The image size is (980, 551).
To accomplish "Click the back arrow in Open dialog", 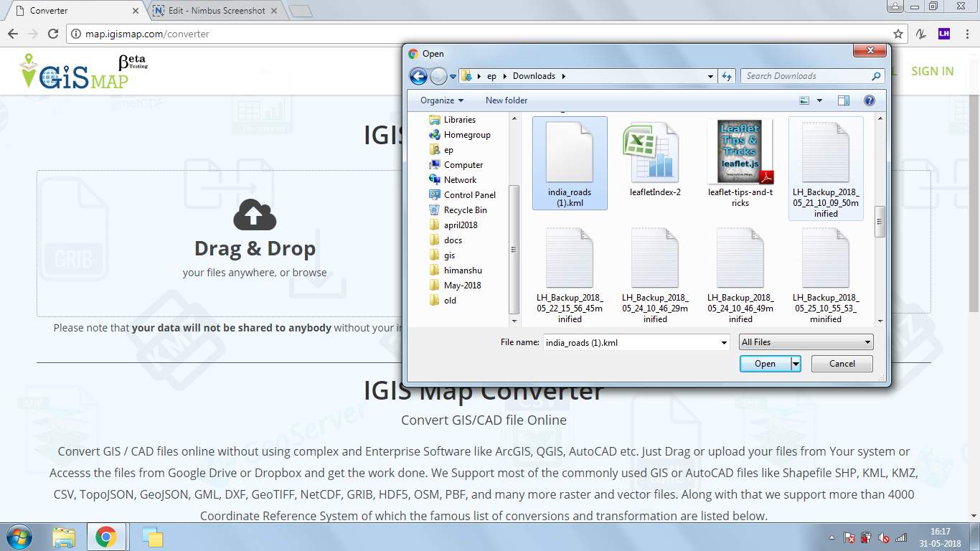I will tap(418, 76).
